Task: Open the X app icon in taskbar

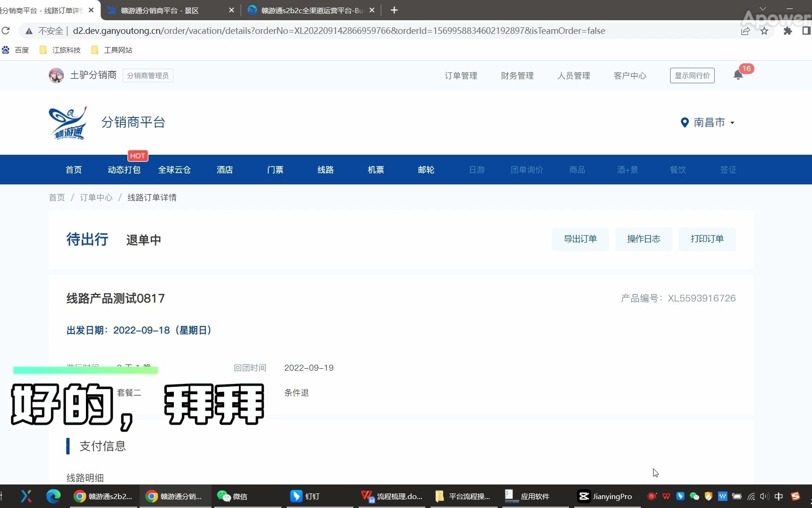Action: click(x=26, y=496)
